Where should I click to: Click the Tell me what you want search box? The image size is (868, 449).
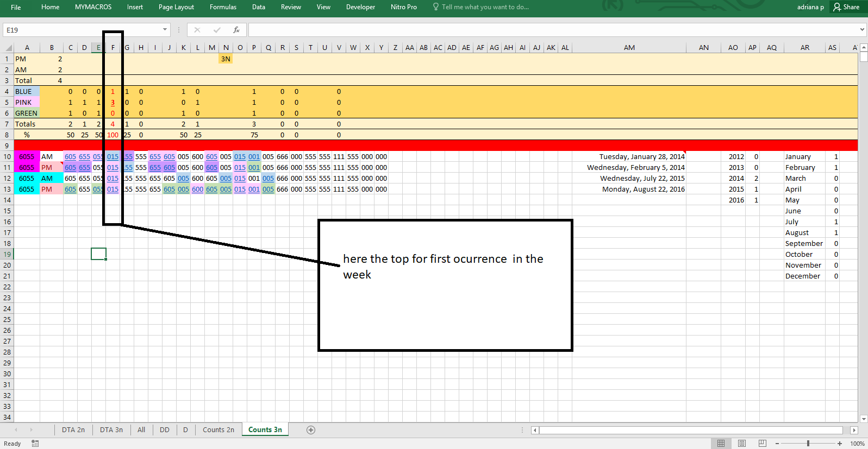[x=481, y=7]
